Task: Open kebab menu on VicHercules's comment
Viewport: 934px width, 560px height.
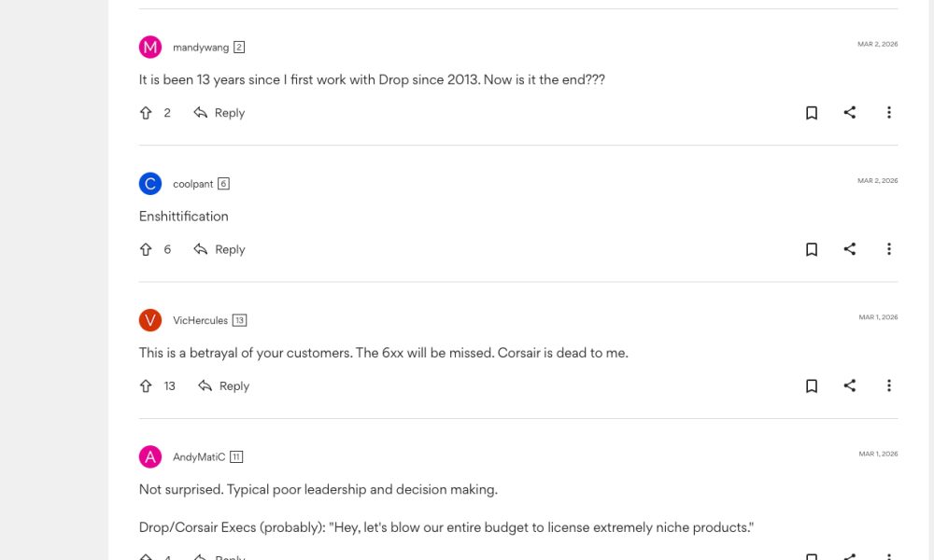Action: coord(888,385)
